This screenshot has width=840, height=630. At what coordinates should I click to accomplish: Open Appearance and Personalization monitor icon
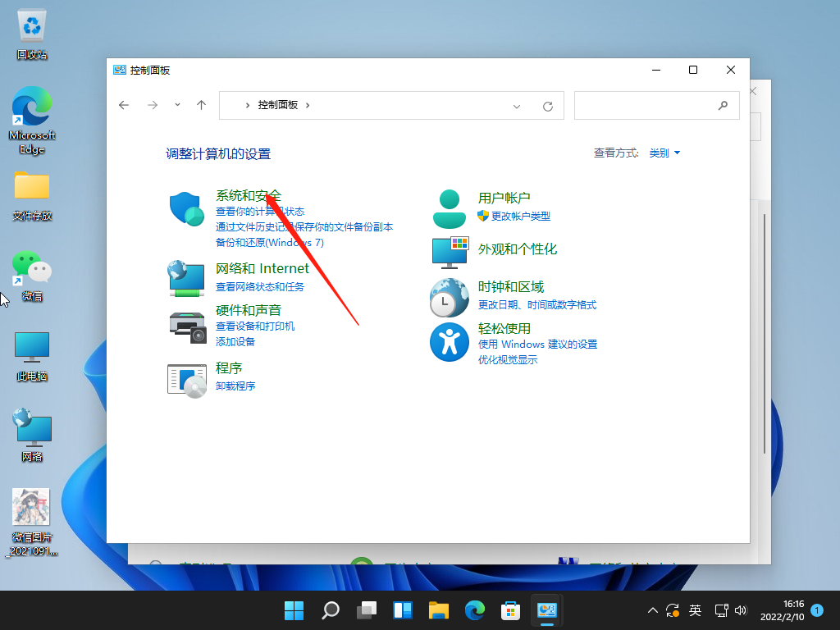450,253
